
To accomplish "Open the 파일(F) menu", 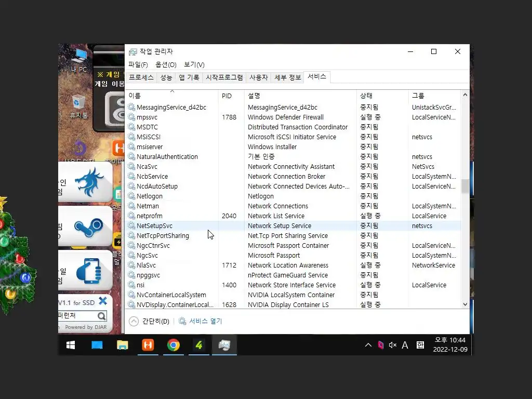I will click(x=138, y=64).
